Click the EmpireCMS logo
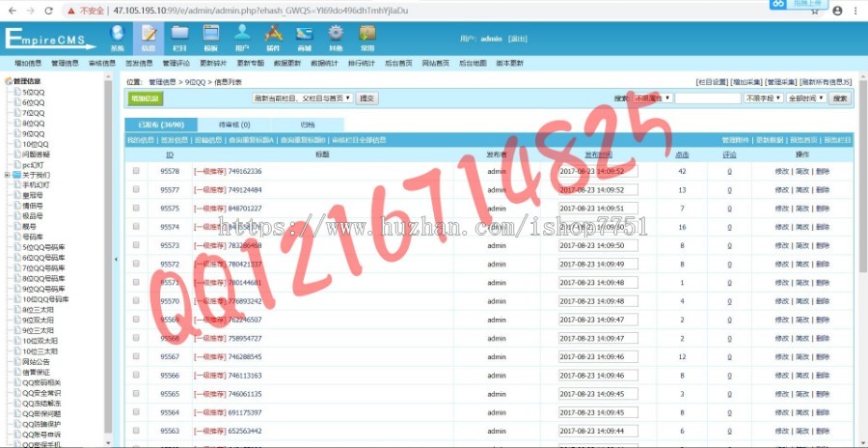This screenshot has height=448, width=868. (x=50, y=39)
